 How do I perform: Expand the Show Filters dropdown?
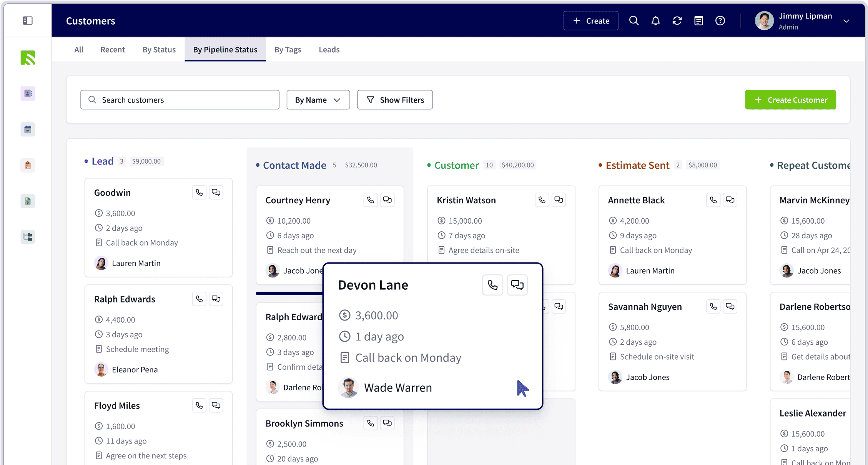point(395,99)
